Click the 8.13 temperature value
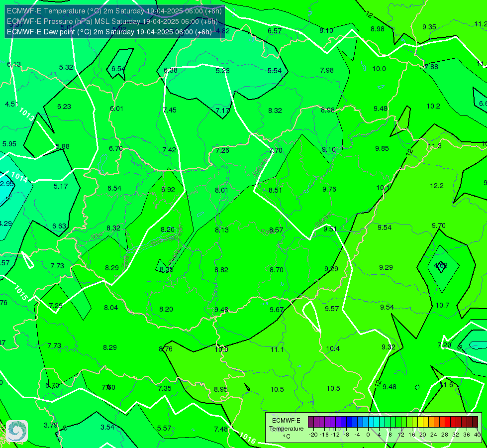This screenshot has width=487, height=448. [x=222, y=230]
